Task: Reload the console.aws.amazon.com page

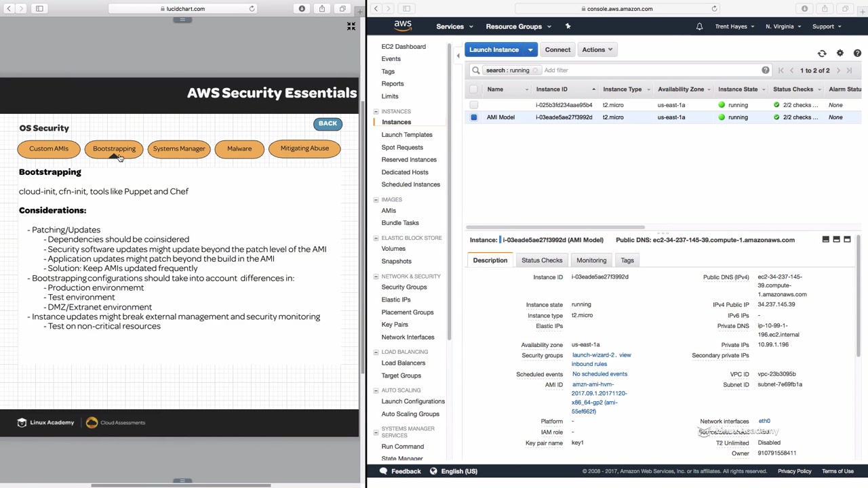Action: coord(714,9)
